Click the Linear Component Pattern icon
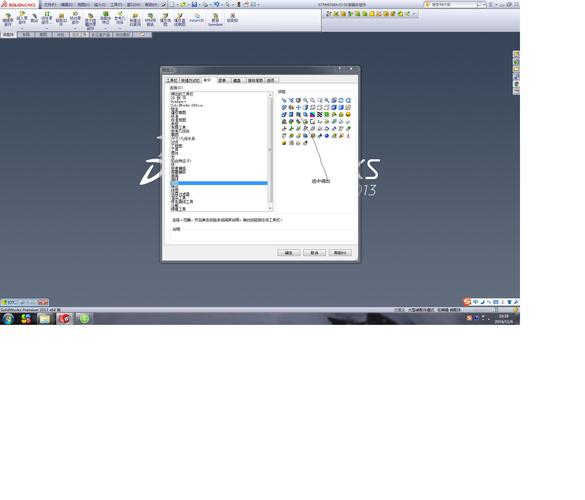The image size is (585, 500). coord(47,19)
